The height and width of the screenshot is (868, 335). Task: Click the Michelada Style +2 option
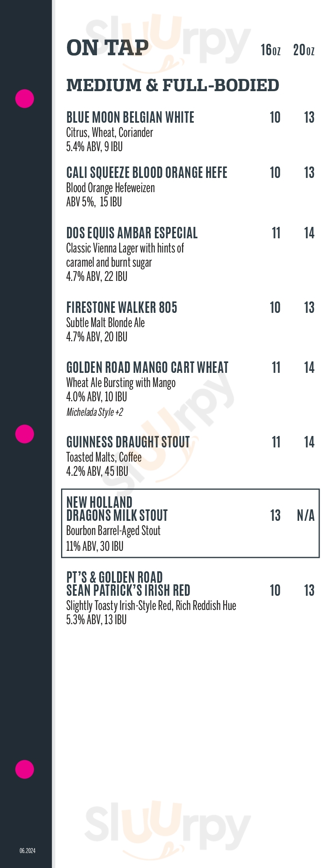[x=95, y=412]
